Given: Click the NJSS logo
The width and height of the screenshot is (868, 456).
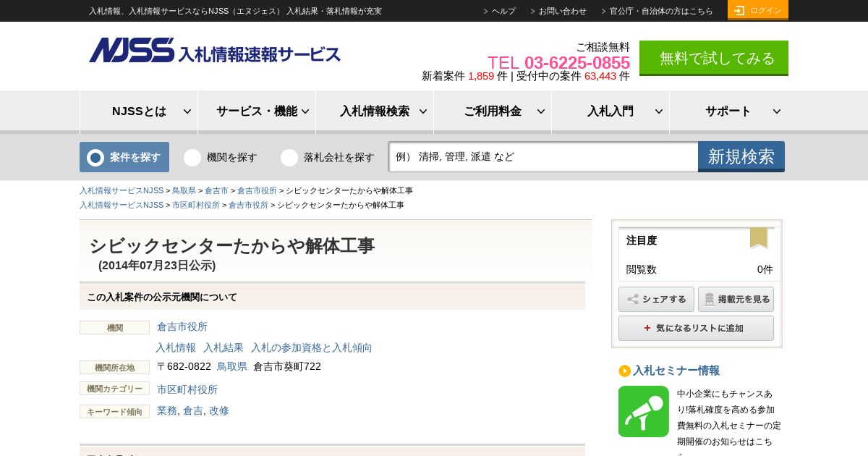Looking at the screenshot, I should (215, 51).
